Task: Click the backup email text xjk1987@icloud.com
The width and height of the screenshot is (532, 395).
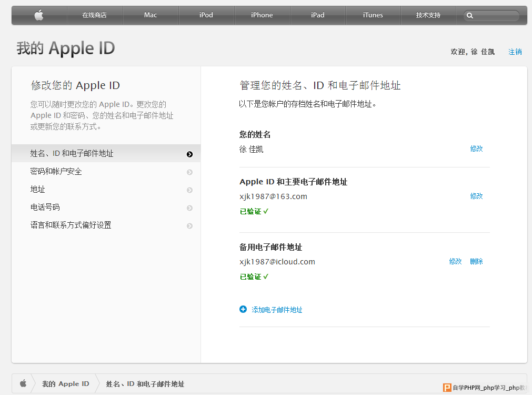Action: [x=277, y=262]
